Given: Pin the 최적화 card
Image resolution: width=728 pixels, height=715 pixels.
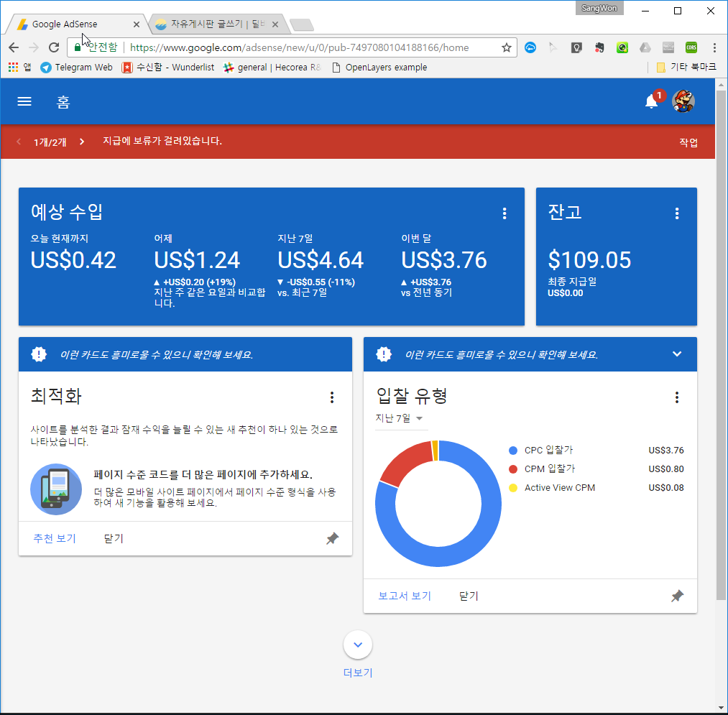Looking at the screenshot, I should (332, 538).
